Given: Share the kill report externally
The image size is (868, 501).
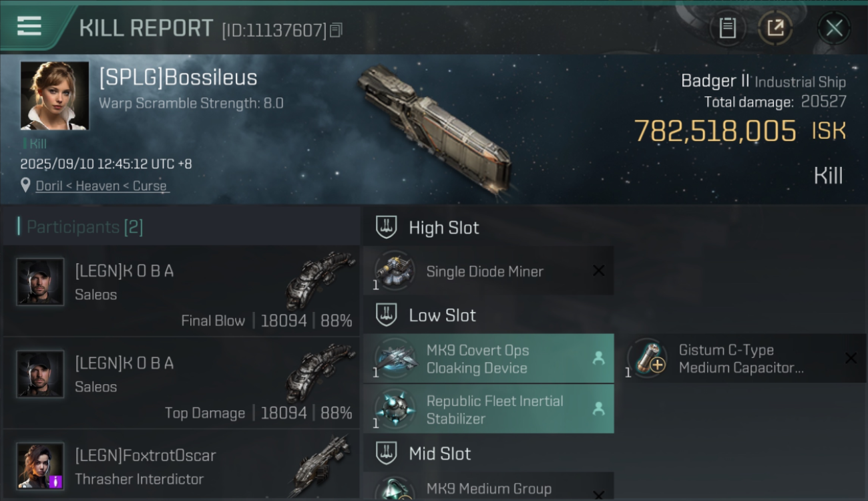Looking at the screenshot, I should pyautogui.click(x=775, y=28).
